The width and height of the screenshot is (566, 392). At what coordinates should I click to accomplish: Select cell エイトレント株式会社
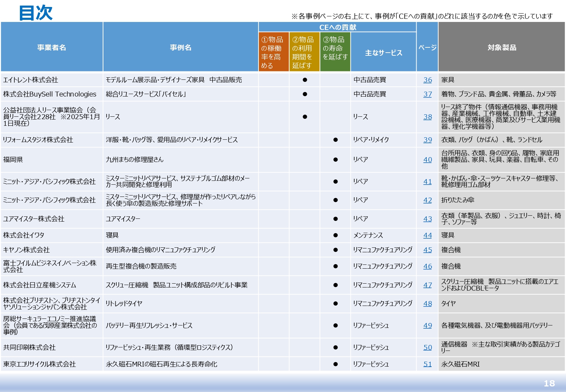click(52, 80)
